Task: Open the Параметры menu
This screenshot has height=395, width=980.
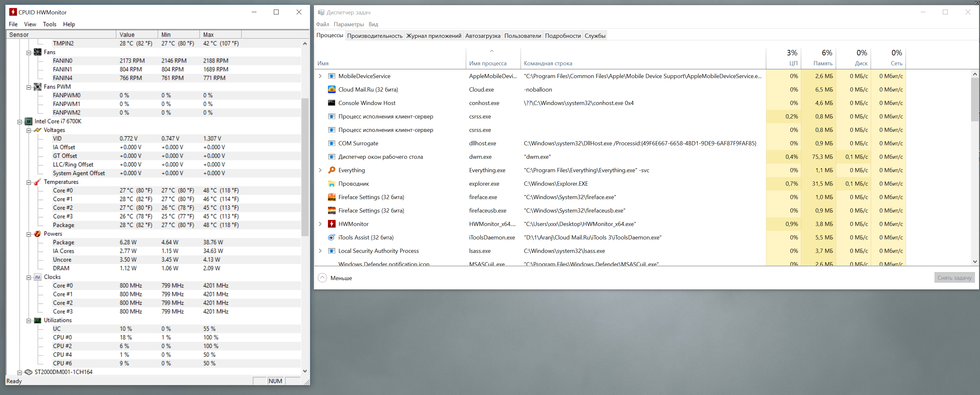Action: (x=349, y=24)
